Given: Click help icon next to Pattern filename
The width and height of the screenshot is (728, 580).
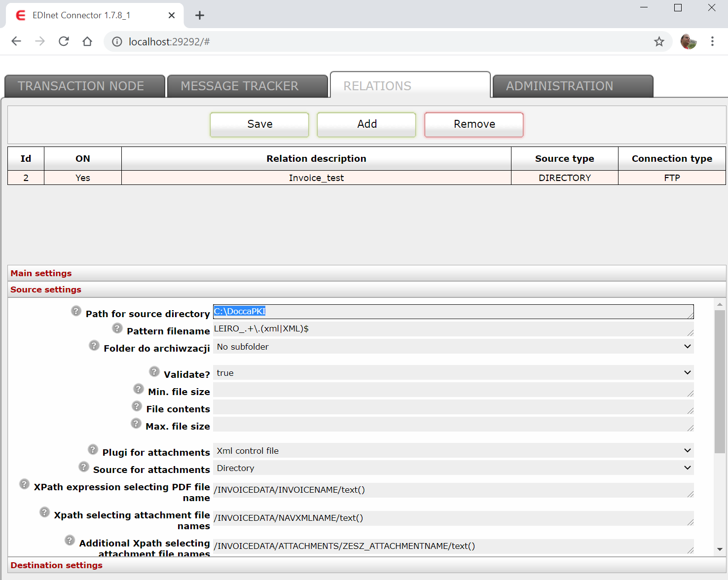Looking at the screenshot, I should [x=117, y=328].
